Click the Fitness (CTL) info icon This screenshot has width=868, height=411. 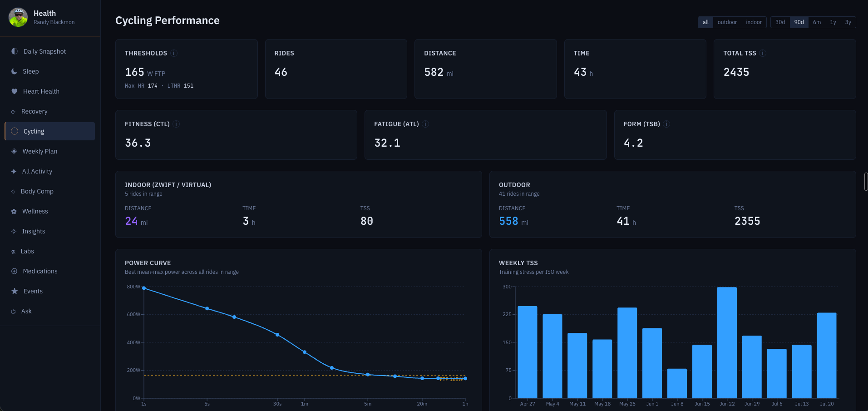click(177, 124)
